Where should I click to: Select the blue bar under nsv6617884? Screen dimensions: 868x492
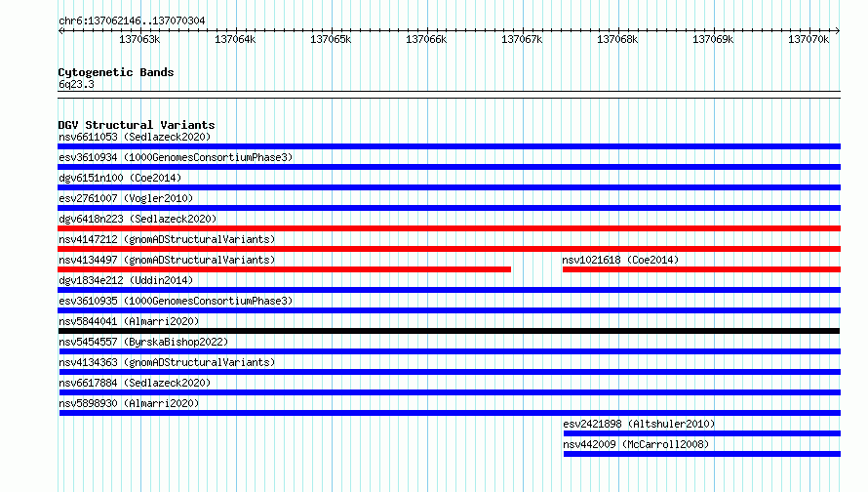450,392
